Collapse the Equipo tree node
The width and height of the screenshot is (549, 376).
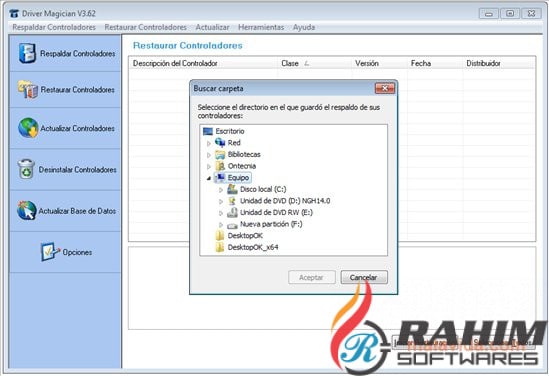[209, 178]
